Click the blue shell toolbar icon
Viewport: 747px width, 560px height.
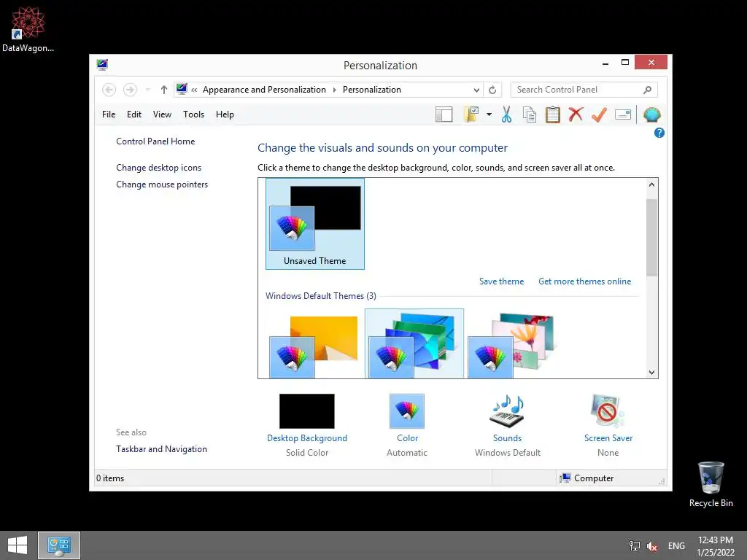click(x=651, y=114)
